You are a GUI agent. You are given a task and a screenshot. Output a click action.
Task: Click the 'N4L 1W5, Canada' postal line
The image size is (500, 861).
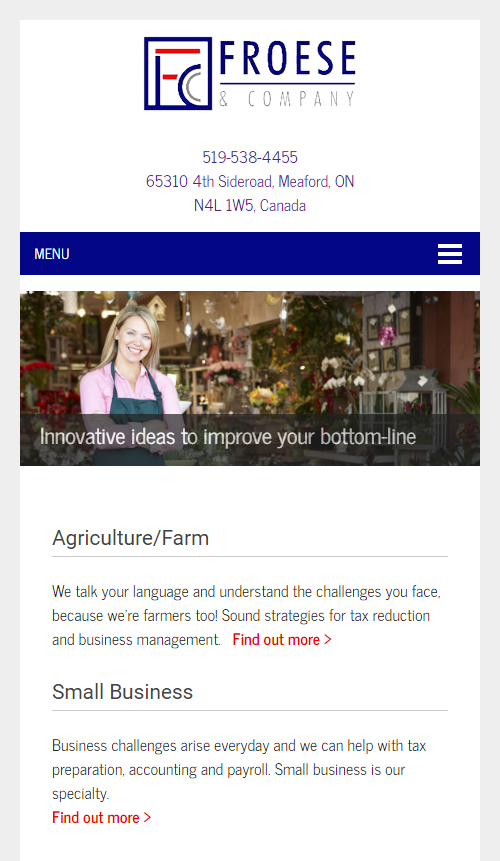[250, 205]
